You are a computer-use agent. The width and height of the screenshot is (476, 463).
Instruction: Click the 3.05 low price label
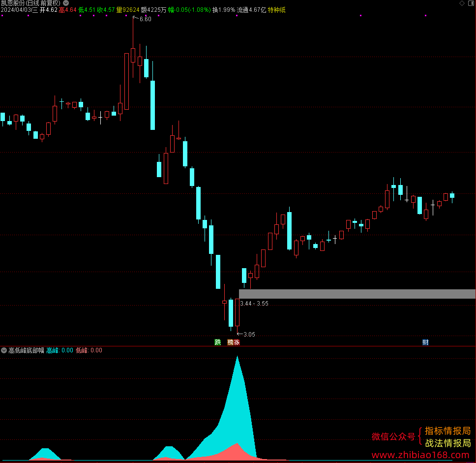pos(249,335)
